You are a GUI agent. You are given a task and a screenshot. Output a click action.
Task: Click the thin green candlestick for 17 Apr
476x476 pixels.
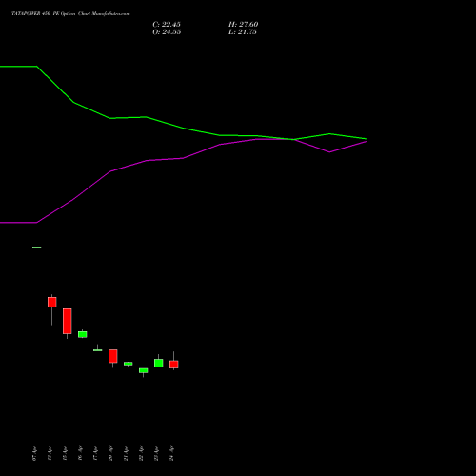click(x=98, y=350)
